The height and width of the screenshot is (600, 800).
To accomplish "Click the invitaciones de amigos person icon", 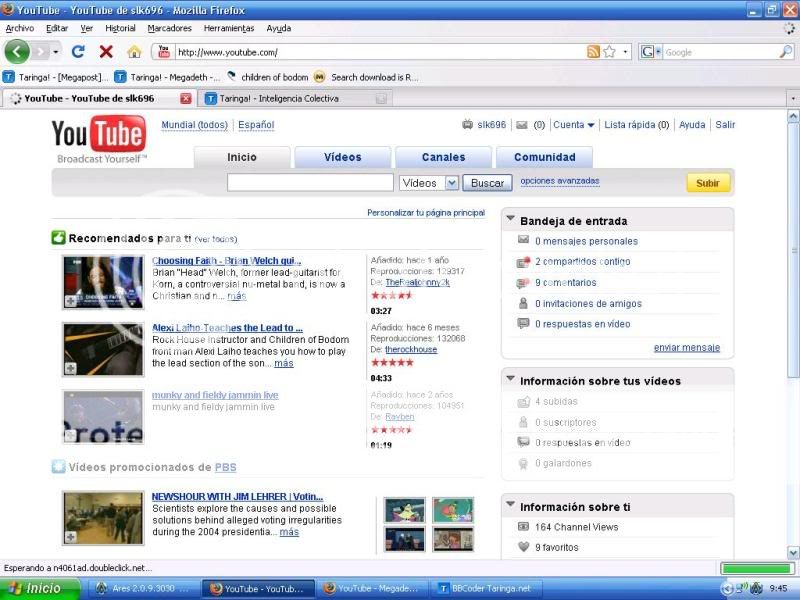I will coord(523,304).
